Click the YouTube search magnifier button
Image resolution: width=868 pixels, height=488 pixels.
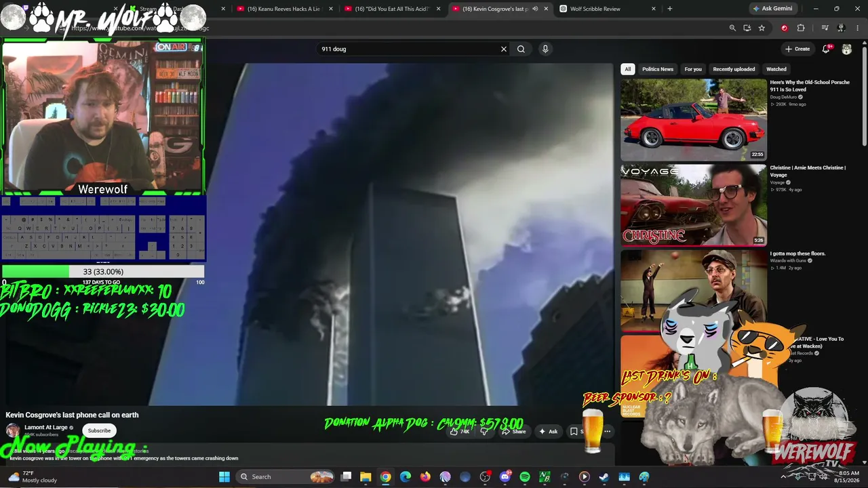point(521,49)
